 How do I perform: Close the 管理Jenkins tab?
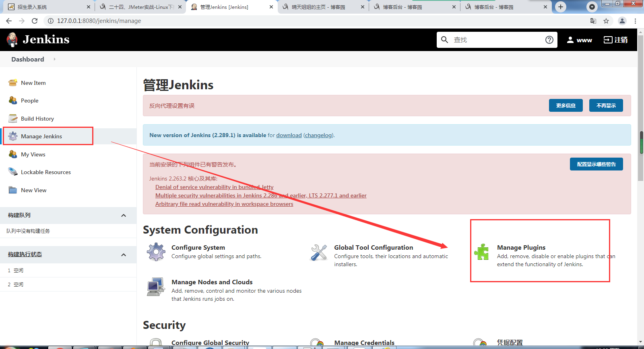tap(271, 7)
